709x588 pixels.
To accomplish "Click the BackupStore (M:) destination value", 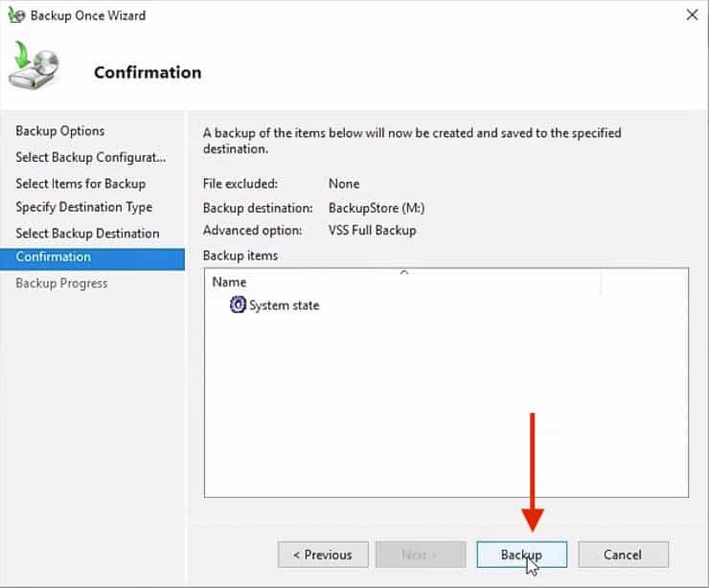I will pyautogui.click(x=377, y=208).
